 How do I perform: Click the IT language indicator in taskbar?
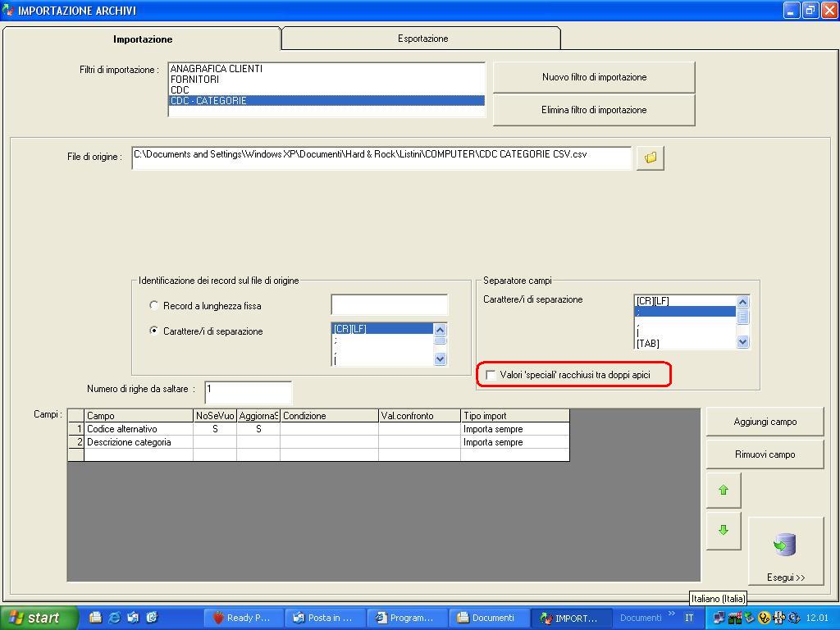[689, 619]
